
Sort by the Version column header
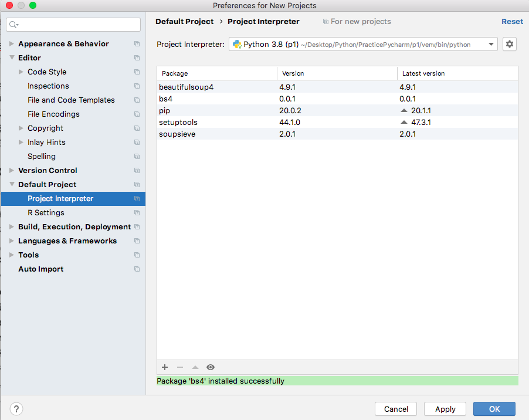(337, 73)
